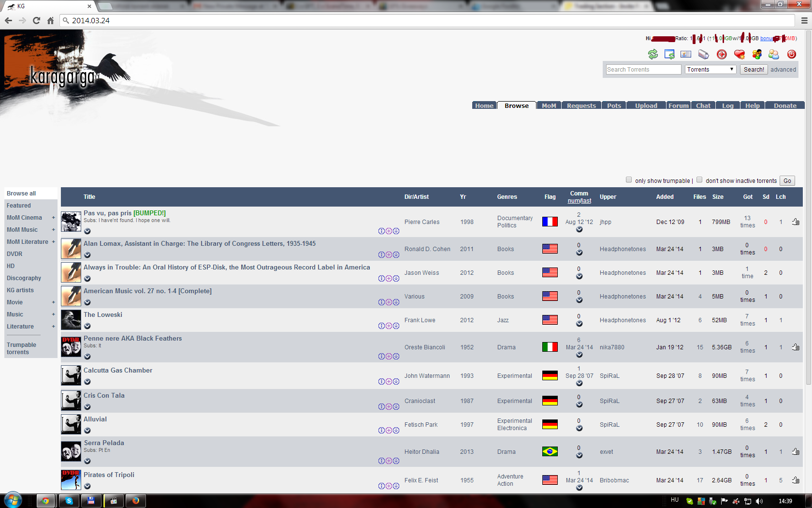Expand the Literature sidebar category
The width and height of the screenshot is (812, 508).
(x=54, y=327)
